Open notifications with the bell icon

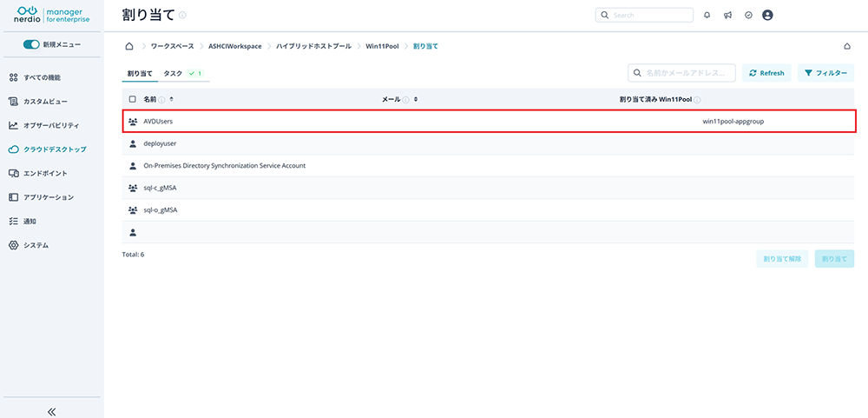point(707,16)
